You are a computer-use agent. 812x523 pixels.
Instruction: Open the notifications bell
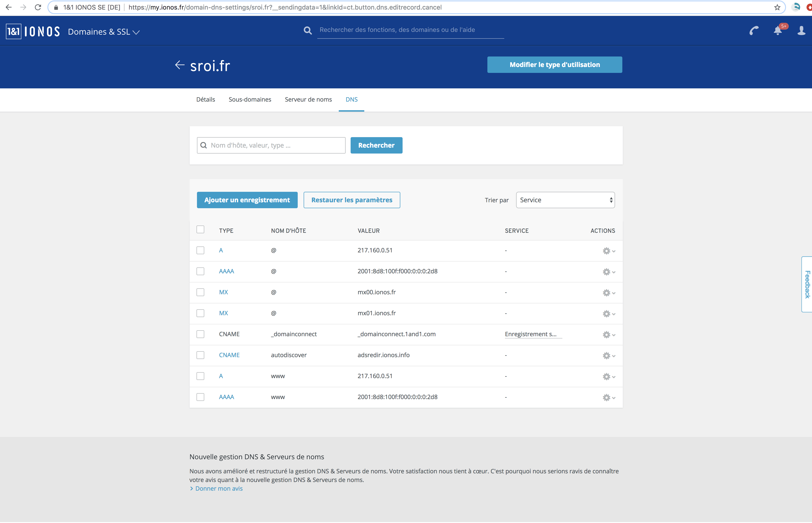778,31
